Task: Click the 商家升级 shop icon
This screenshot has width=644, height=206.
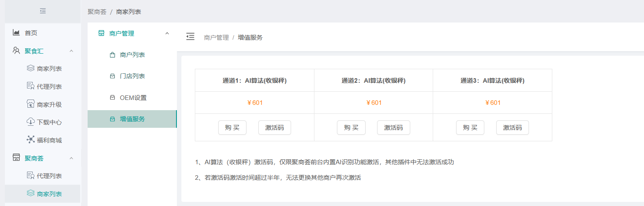Action: coord(31,104)
